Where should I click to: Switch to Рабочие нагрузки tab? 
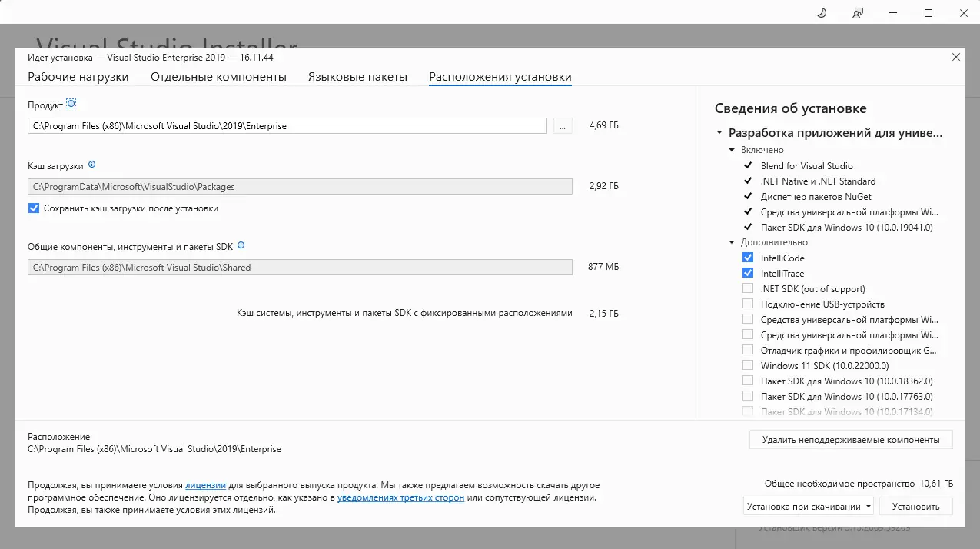(78, 77)
